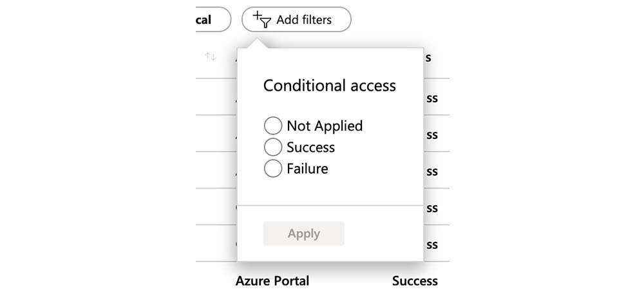Pick the Failure radio button
Image resolution: width=644 pixels, height=294 pixels.
coord(273,169)
